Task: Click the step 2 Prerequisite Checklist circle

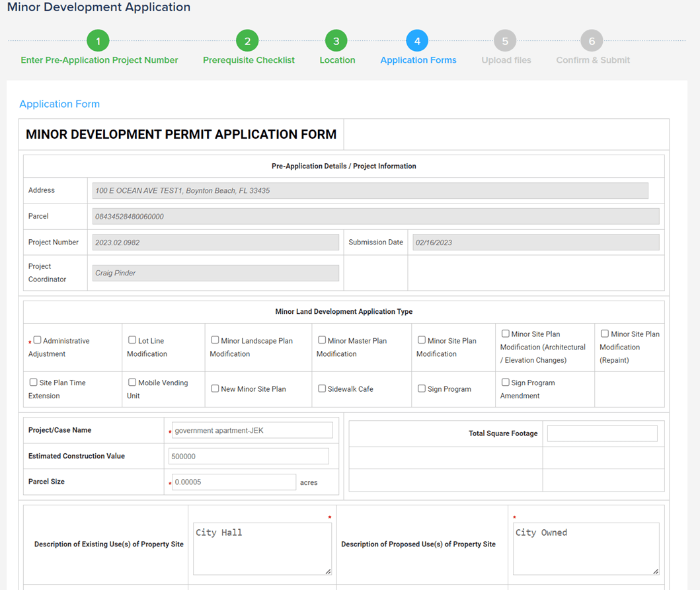Action: pos(247,41)
